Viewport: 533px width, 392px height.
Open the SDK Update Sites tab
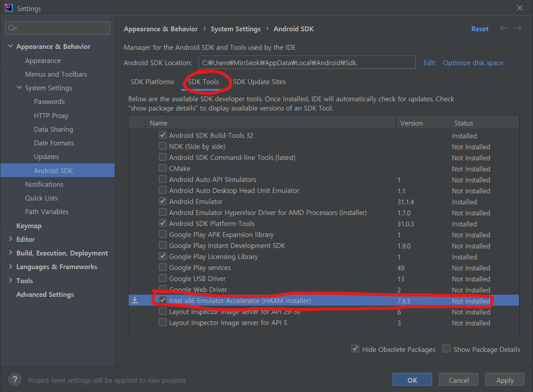pos(259,82)
